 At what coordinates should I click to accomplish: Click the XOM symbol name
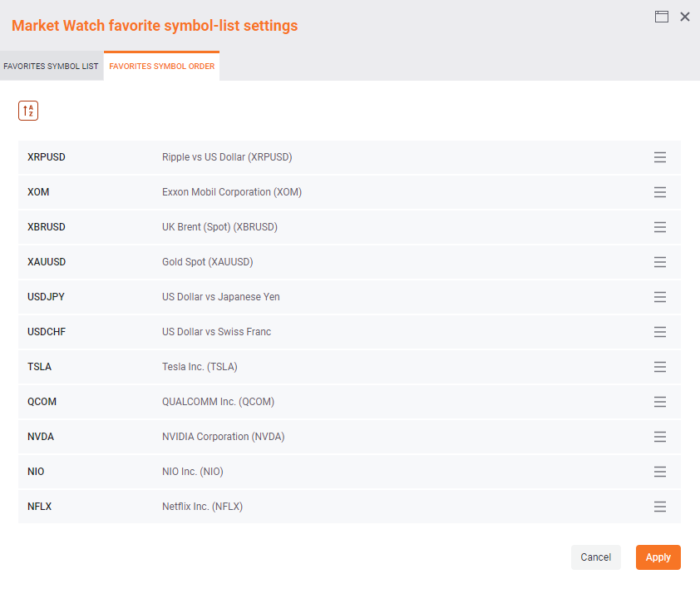coord(38,192)
